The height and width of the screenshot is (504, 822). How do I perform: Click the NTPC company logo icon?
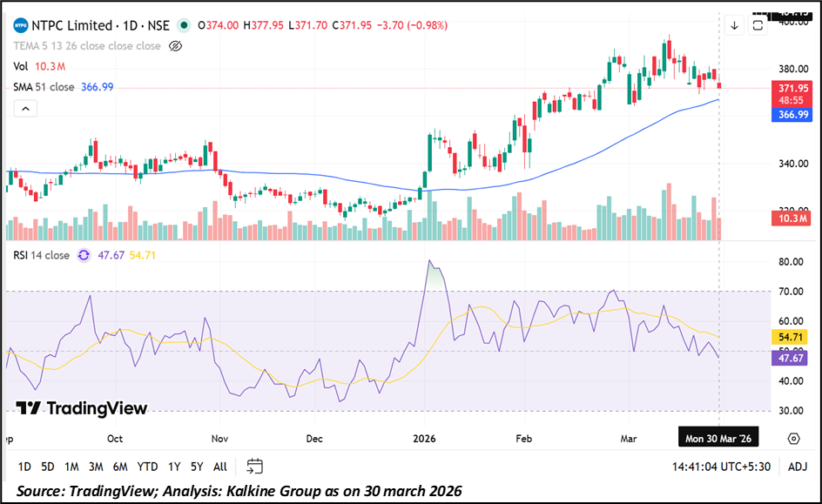click(19, 25)
